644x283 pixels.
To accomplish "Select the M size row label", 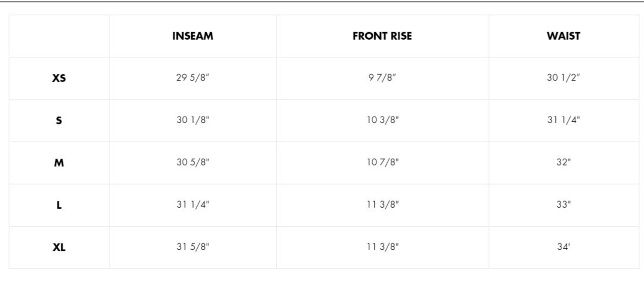I will [59, 163].
